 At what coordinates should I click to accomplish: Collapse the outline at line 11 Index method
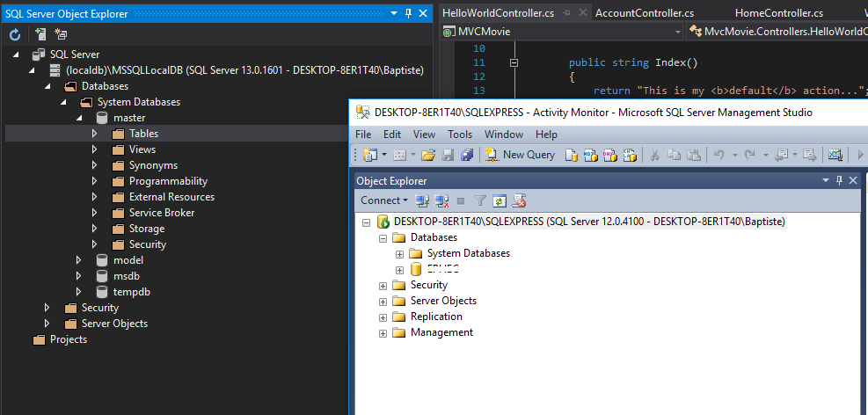(514, 63)
